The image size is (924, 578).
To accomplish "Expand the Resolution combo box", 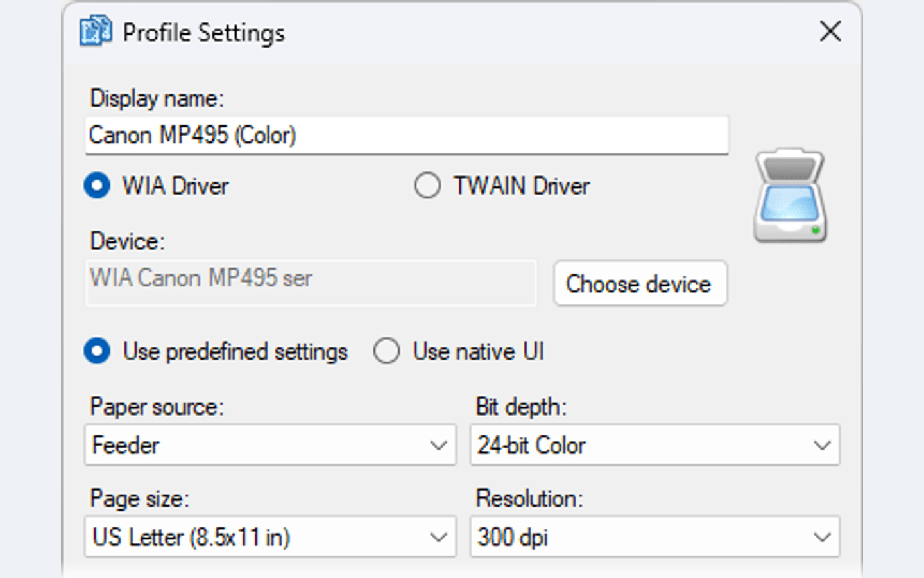I will coord(654,536).
